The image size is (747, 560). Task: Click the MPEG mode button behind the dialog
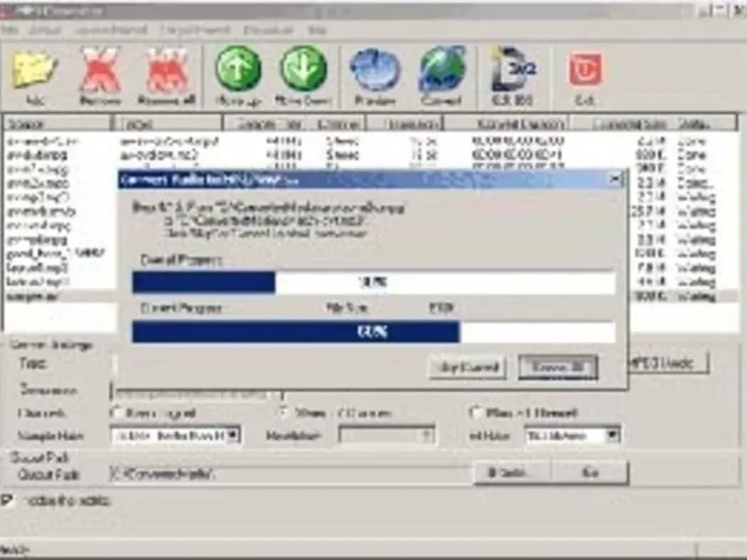click(668, 363)
